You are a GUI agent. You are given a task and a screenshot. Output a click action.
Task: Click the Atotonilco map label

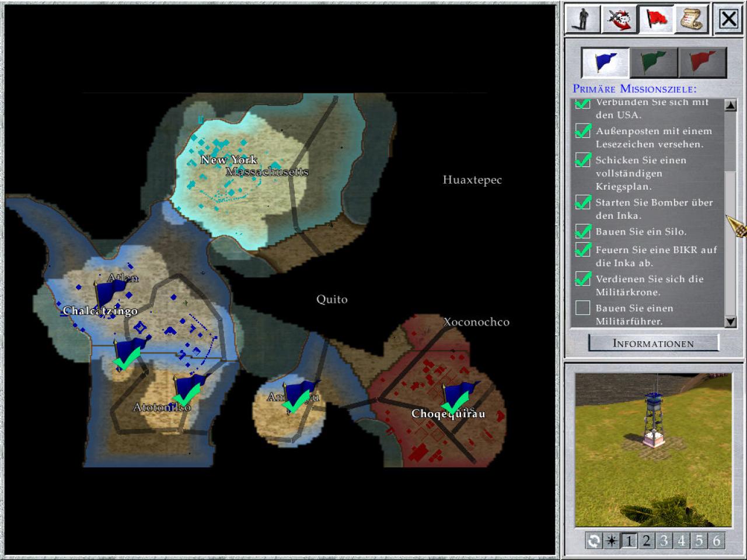[x=162, y=407]
